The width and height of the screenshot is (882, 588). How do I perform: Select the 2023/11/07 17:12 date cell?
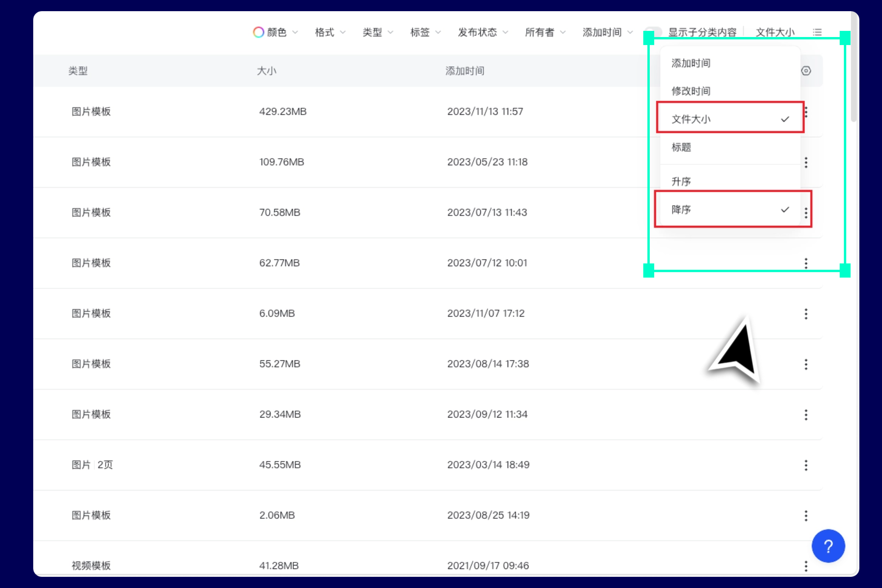[x=486, y=313]
